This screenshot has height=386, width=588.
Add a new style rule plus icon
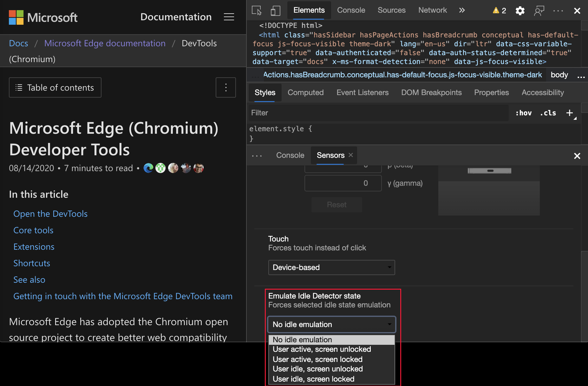[x=570, y=113]
